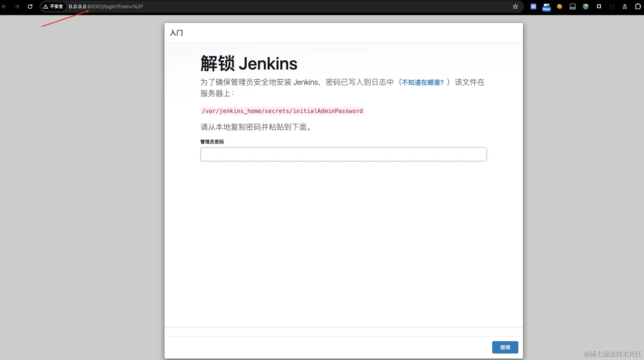Open the extension with two-circle square icon
Viewport: 644px width, 360px height.
[573, 7]
